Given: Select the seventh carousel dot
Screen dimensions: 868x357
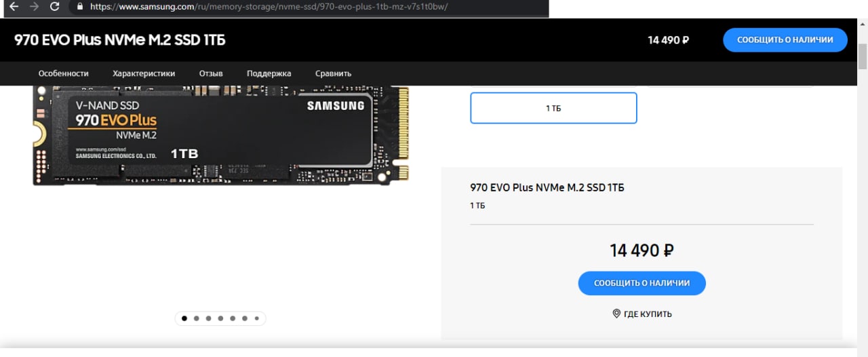Looking at the screenshot, I should coord(257,318).
